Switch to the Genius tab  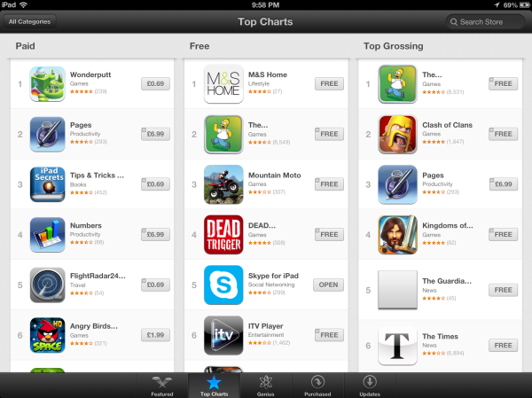[x=266, y=386]
